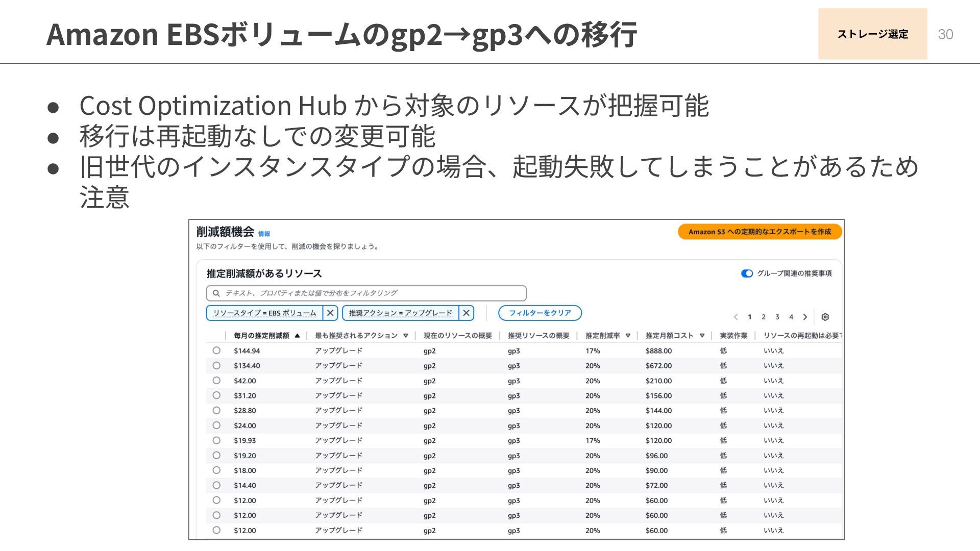Click Amazon S3 への定期的なエクスポートを作成 button
980x551 pixels.
pyautogui.click(x=760, y=232)
